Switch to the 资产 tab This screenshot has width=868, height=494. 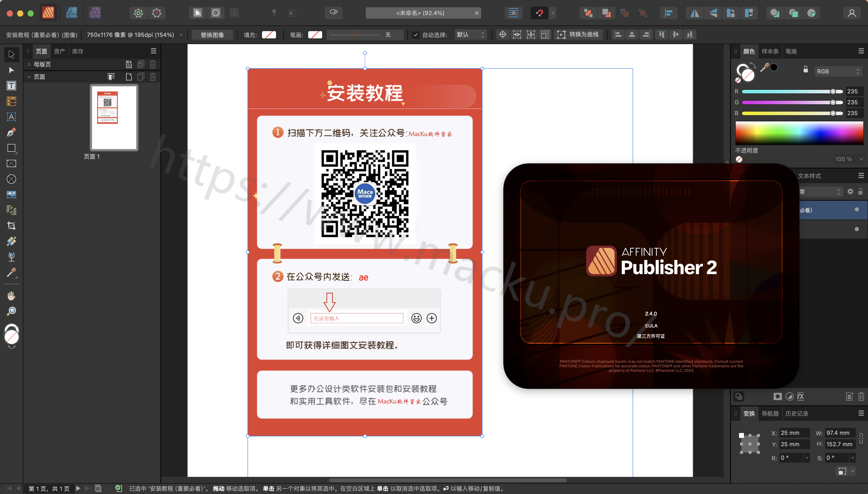pos(59,51)
